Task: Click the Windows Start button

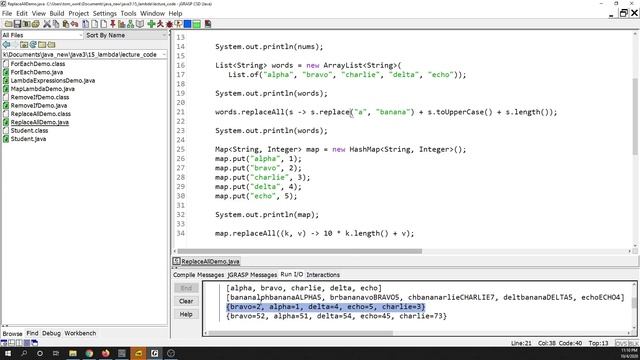Action: (x=7, y=353)
